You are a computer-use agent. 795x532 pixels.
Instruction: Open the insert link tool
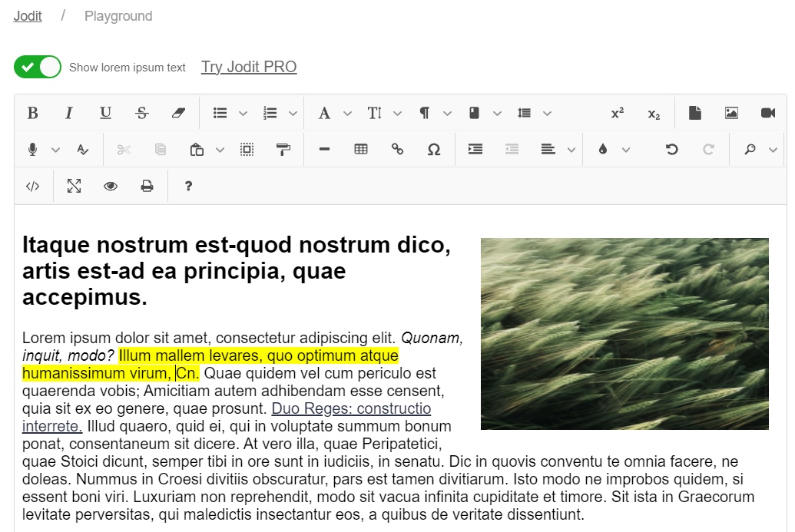[398, 149]
